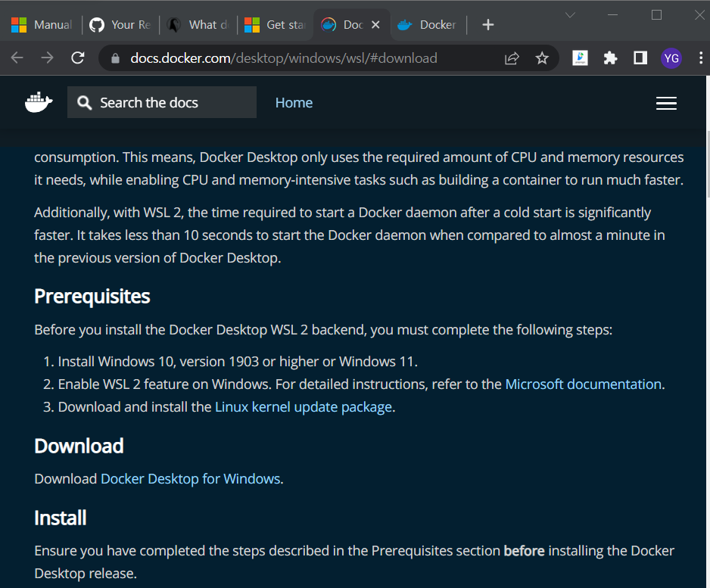Open the Linux kernel update package link
This screenshot has width=710, height=588.
[x=303, y=407]
